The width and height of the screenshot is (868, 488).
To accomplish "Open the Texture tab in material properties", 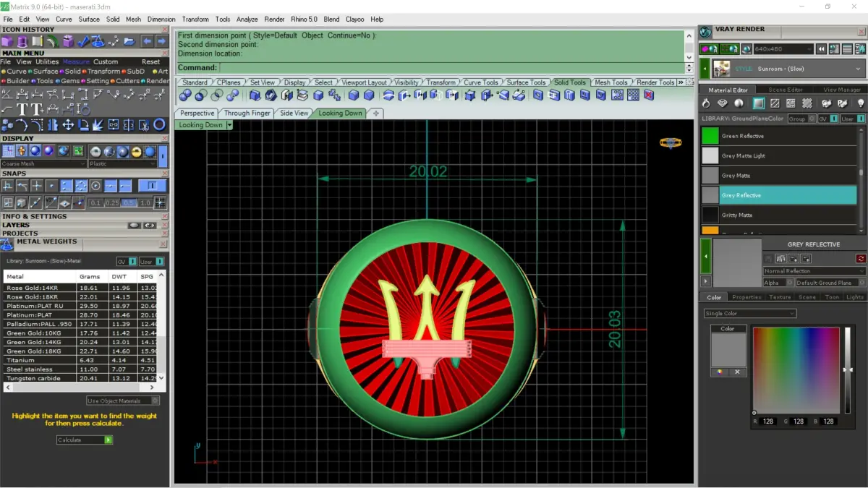I will 780,297.
